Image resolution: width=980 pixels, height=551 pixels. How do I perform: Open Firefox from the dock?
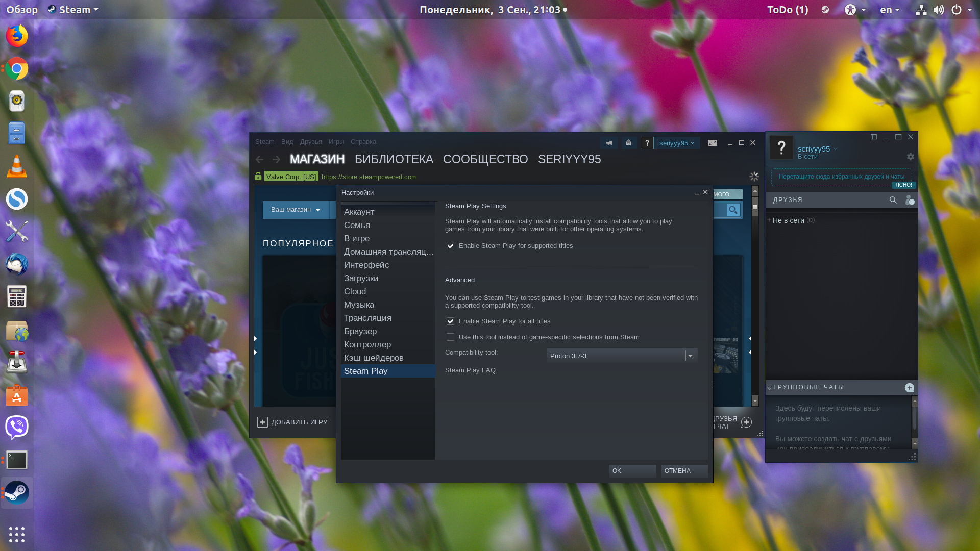pyautogui.click(x=17, y=36)
